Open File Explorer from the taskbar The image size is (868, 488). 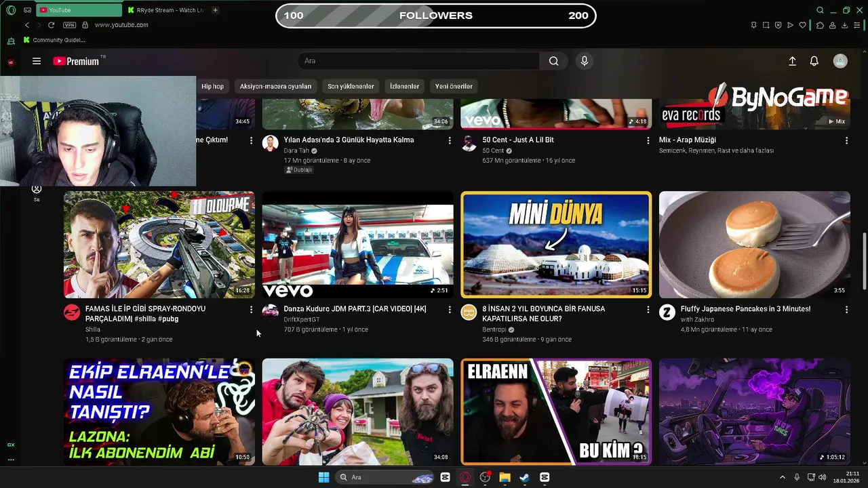505,477
